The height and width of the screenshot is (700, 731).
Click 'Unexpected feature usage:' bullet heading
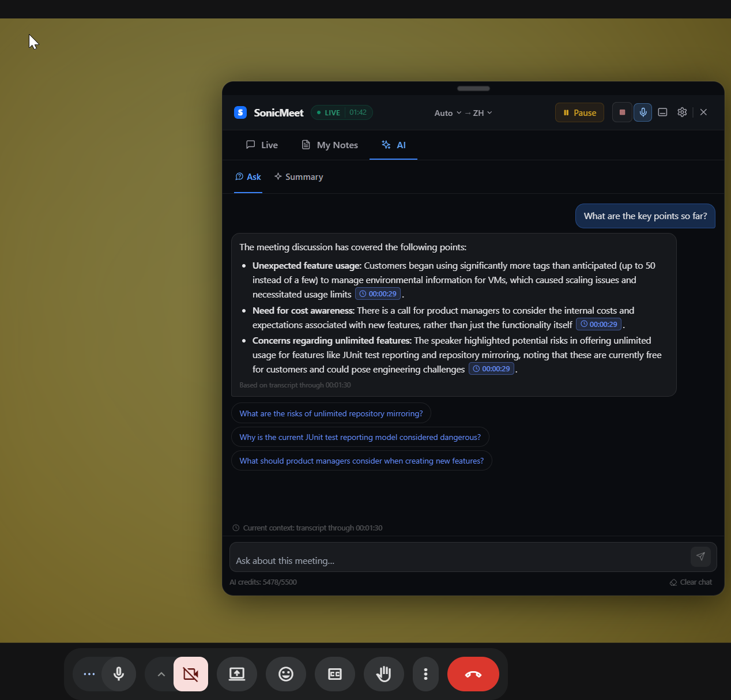[x=307, y=266]
